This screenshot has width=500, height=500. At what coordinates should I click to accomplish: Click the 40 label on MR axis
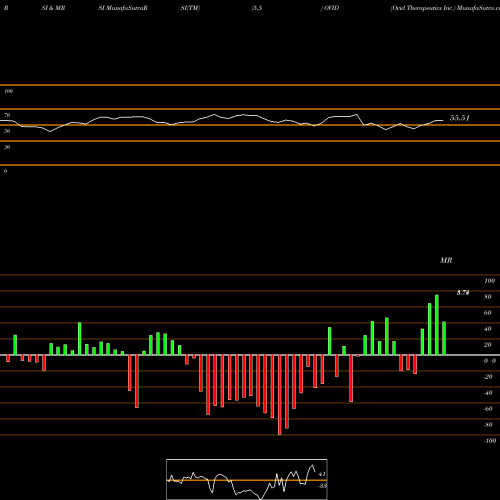488,329
